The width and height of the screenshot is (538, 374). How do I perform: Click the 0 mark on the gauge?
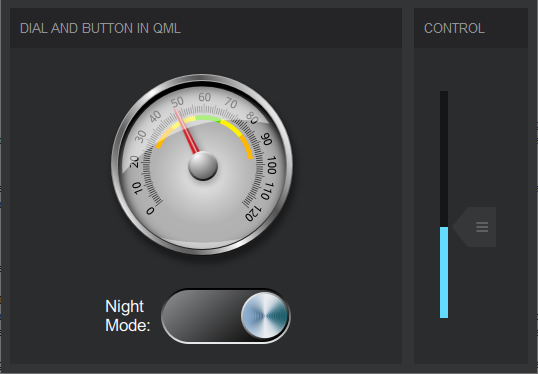(150, 211)
